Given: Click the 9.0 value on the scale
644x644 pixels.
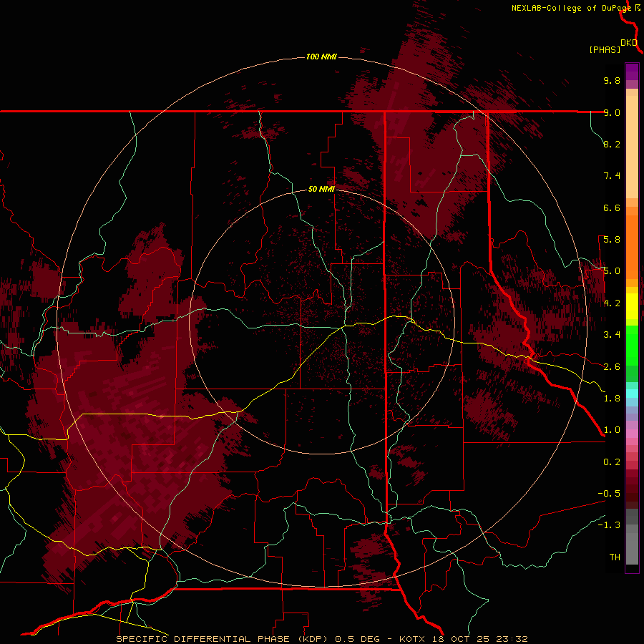Looking at the screenshot, I should (612, 112).
